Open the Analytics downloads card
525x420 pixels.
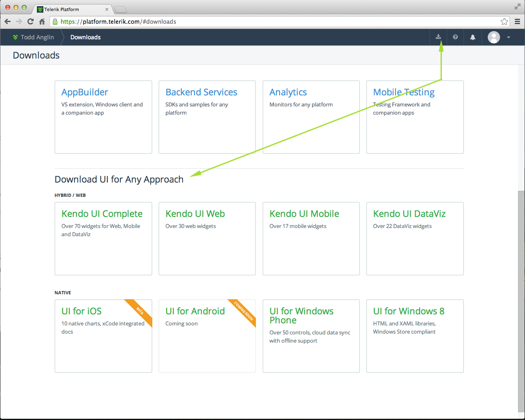(x=311, y=117)
